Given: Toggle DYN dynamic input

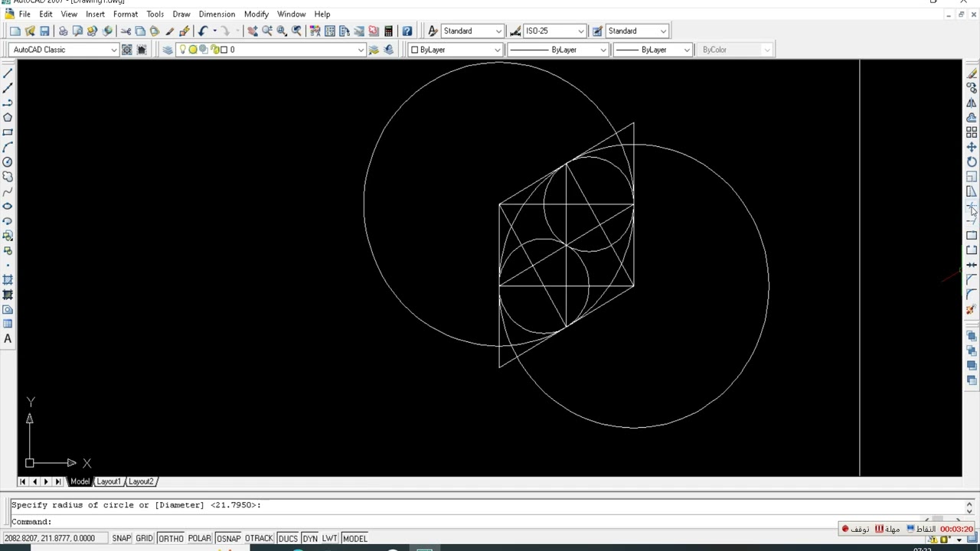Looking at the screenshot, I should pos(310,539).
